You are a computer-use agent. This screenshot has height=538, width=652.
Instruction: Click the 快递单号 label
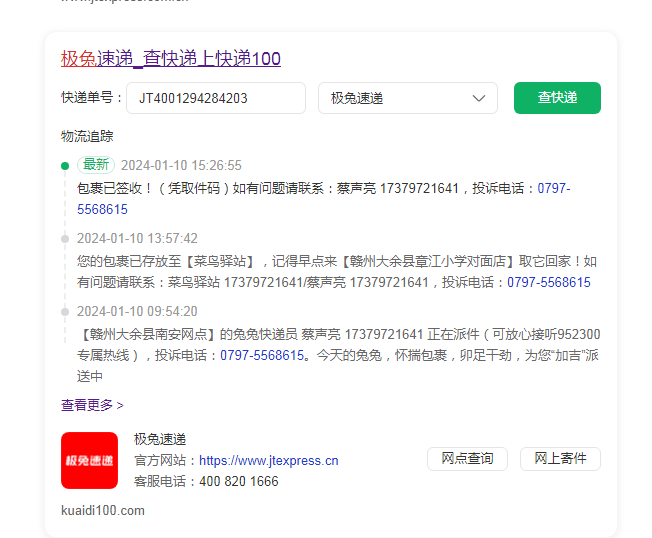click(91, 98)
